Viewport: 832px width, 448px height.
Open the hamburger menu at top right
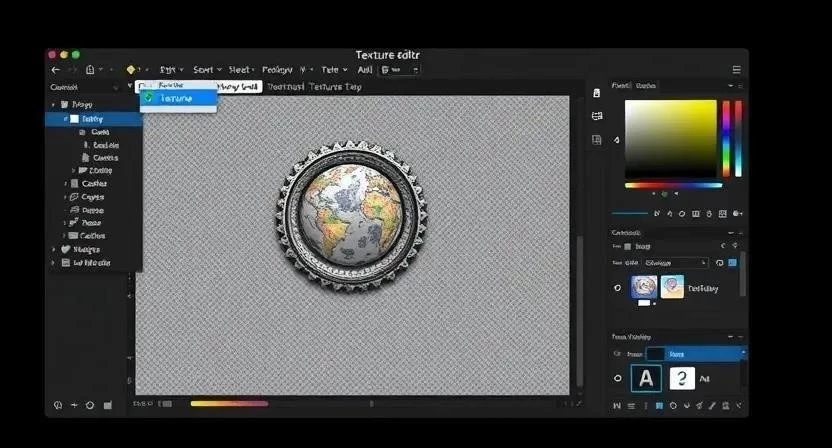tap(737, 70)
